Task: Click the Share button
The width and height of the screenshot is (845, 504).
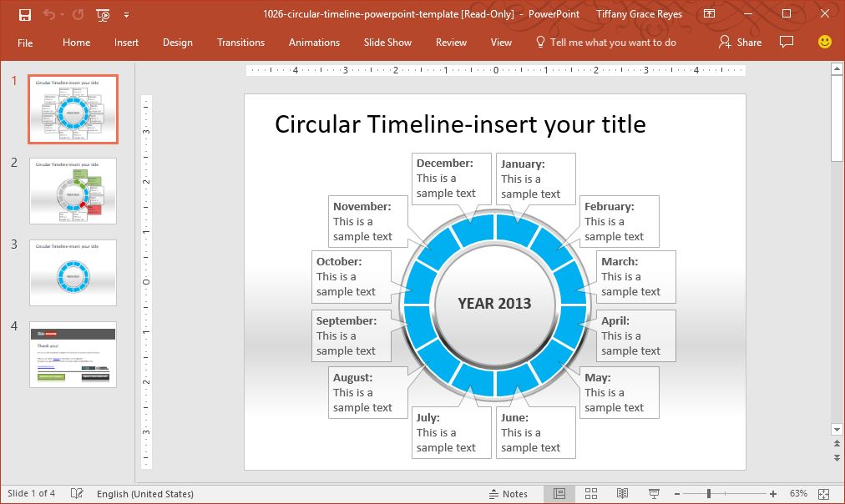Action: (x=740, y=43)
